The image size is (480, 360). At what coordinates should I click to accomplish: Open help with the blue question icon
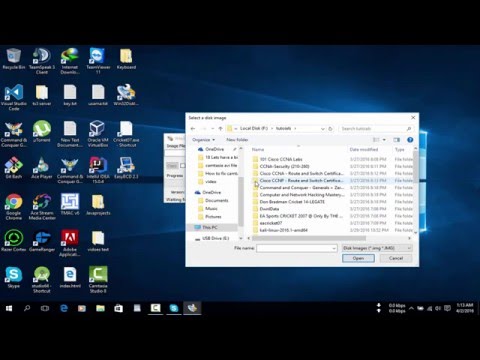click(410, 140)
